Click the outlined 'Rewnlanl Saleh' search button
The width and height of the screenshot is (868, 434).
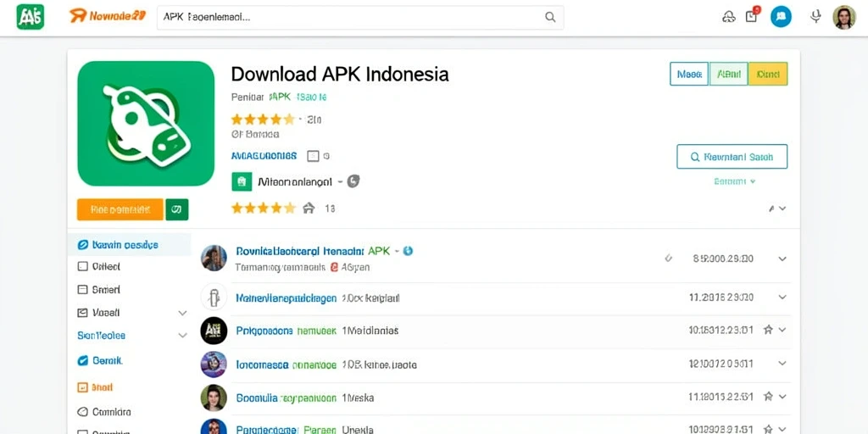click(732, 157)
